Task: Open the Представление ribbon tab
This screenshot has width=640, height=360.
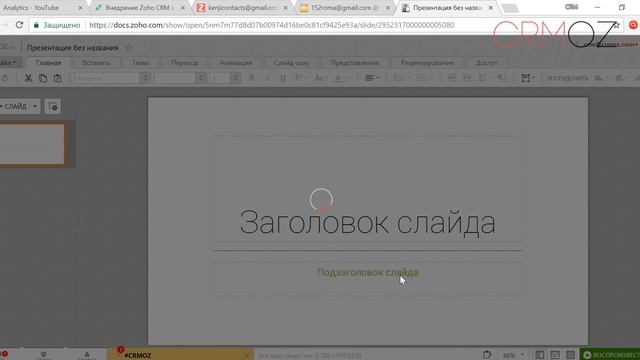Action: [354, 63]
